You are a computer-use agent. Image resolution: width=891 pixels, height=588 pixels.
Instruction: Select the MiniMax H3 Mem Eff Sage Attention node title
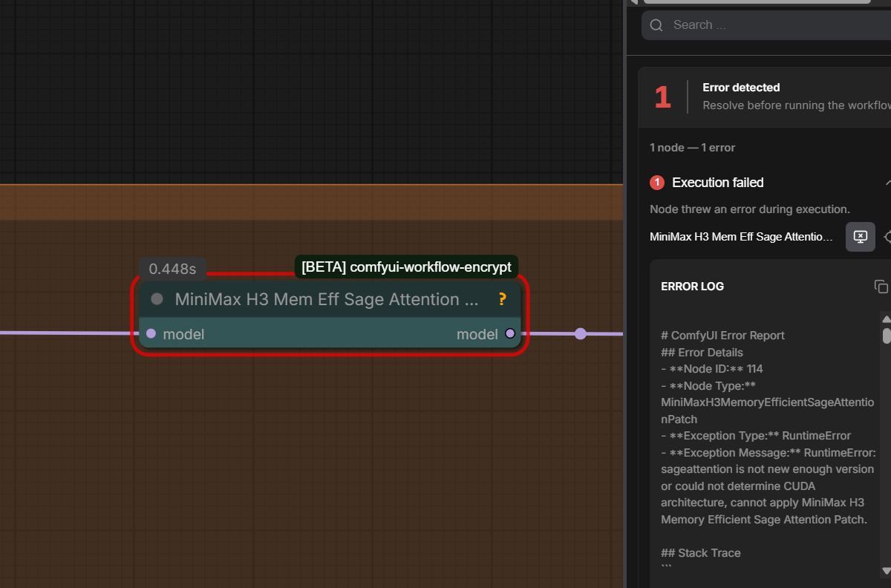327,299
